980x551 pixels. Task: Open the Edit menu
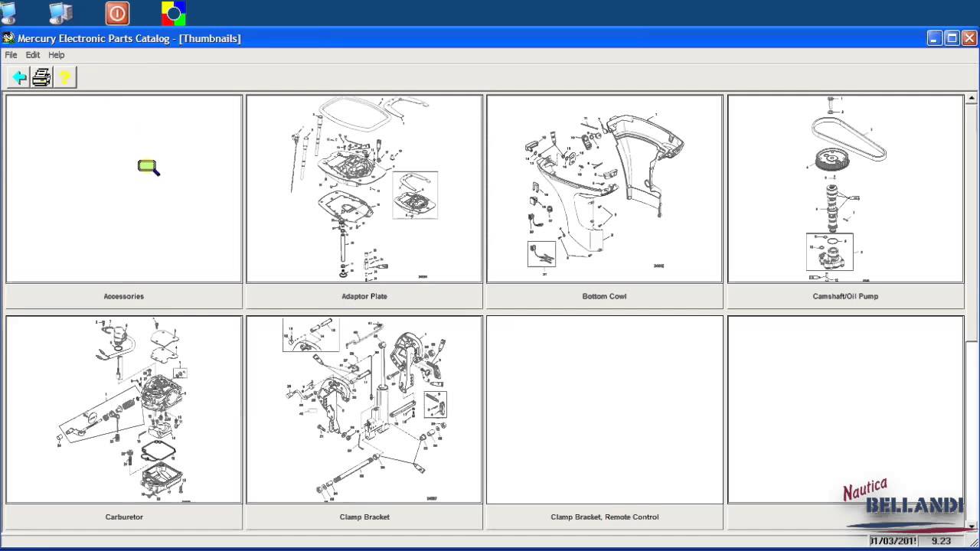click(x=33, y=55)
